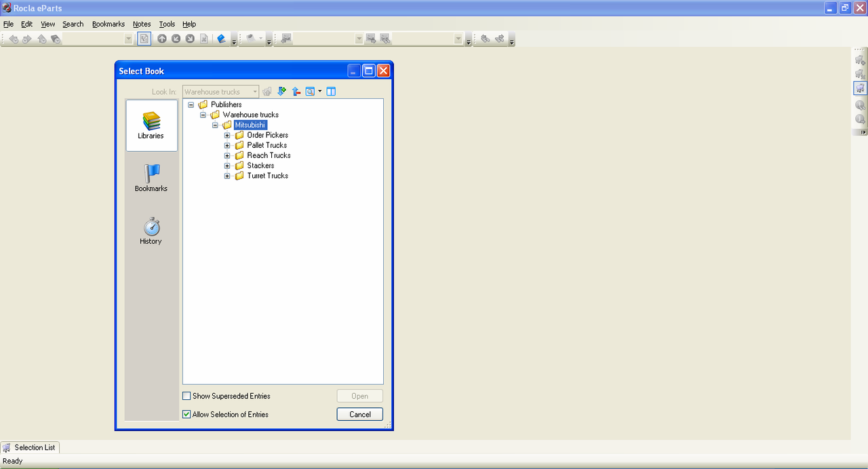The image size is (868, 469).
Task: Click the Publishers folder icon
Action: click(203, 104)
